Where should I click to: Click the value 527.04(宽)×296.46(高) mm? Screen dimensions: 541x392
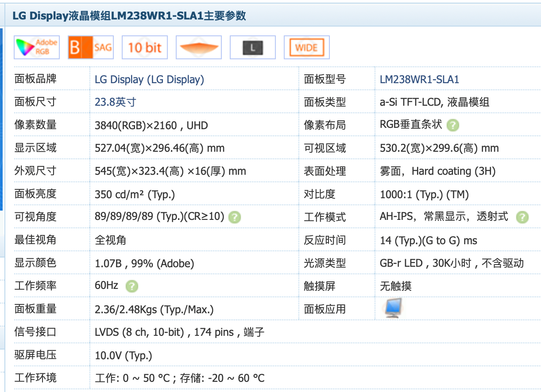(160, 148)
